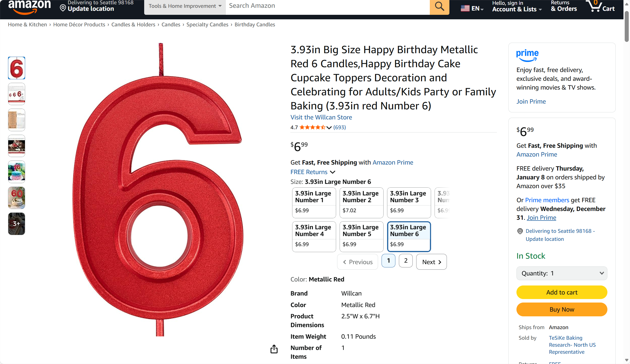The image size is (630, 364).
Task: Click the Prime logo
Action: click(527, 55)
